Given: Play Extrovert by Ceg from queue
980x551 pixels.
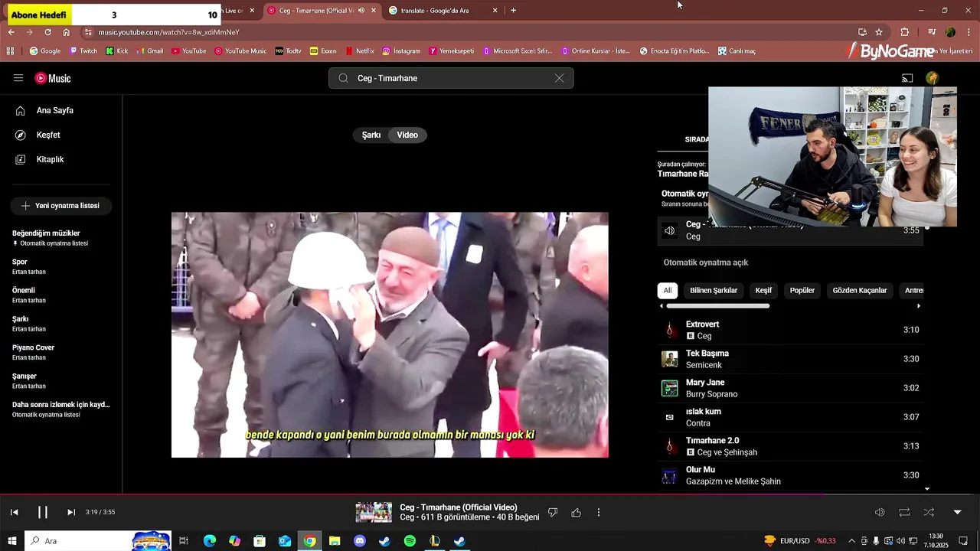Looking at the screenshot, I should [x=790, y=330].
